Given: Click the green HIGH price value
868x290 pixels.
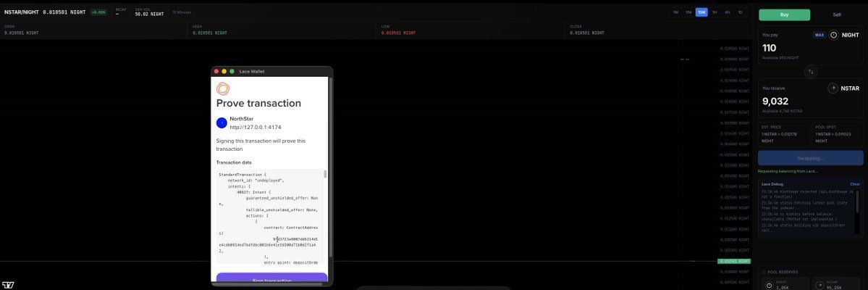Looking at the screenshot, I should point(210,33).
